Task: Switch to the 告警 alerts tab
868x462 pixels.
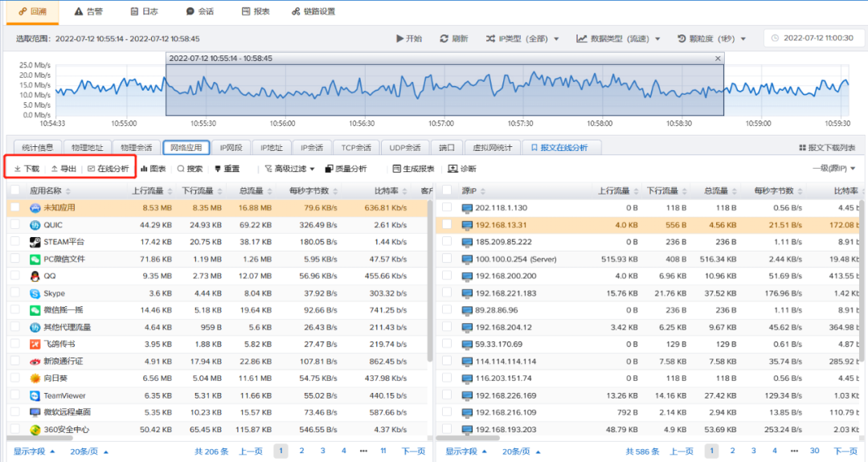Action: click(88, 11)
